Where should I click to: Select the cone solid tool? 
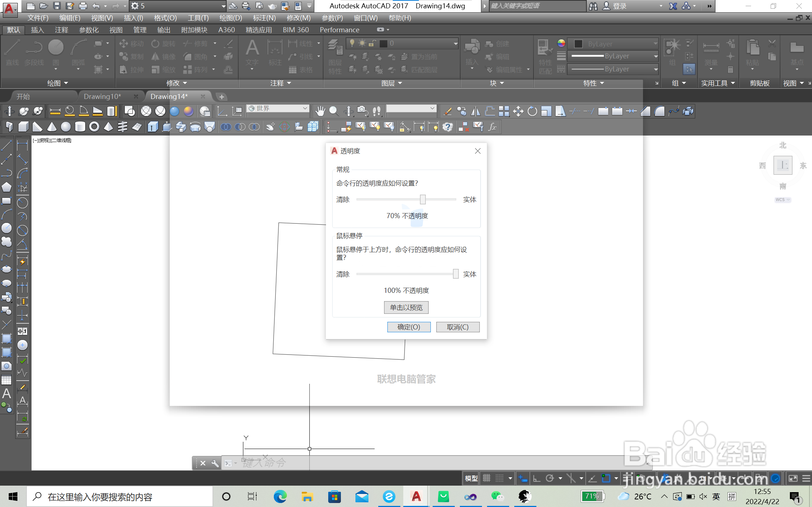[x=51, y=127]
